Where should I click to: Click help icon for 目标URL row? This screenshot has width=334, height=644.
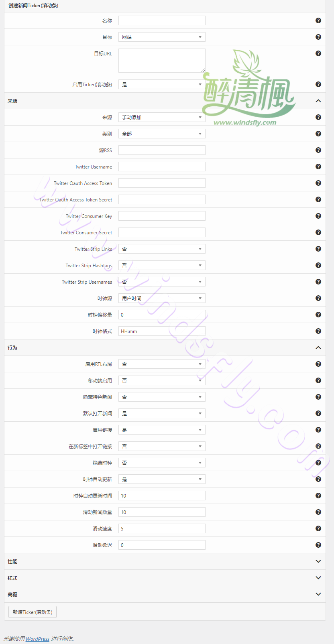pos(318,53)
